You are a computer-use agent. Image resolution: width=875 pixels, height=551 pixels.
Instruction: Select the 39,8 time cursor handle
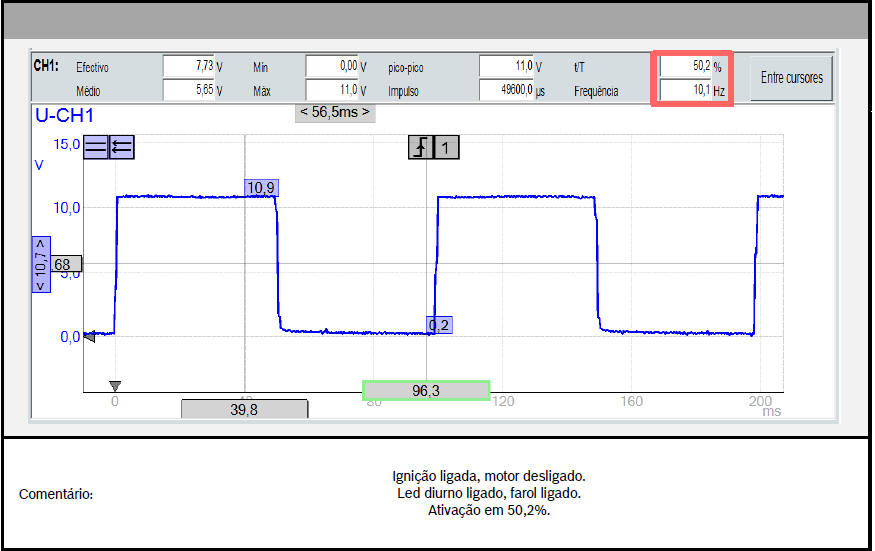(244, 409)
